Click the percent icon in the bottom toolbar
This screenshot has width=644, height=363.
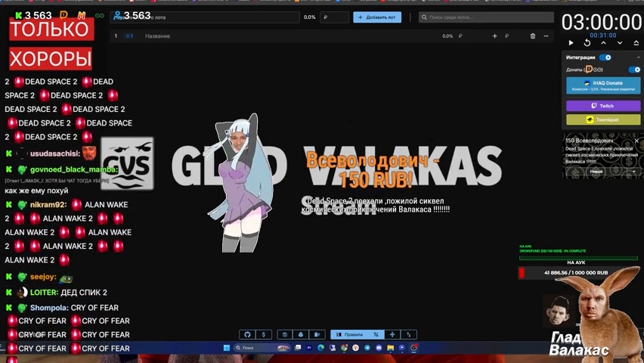[x=376, y=334]
